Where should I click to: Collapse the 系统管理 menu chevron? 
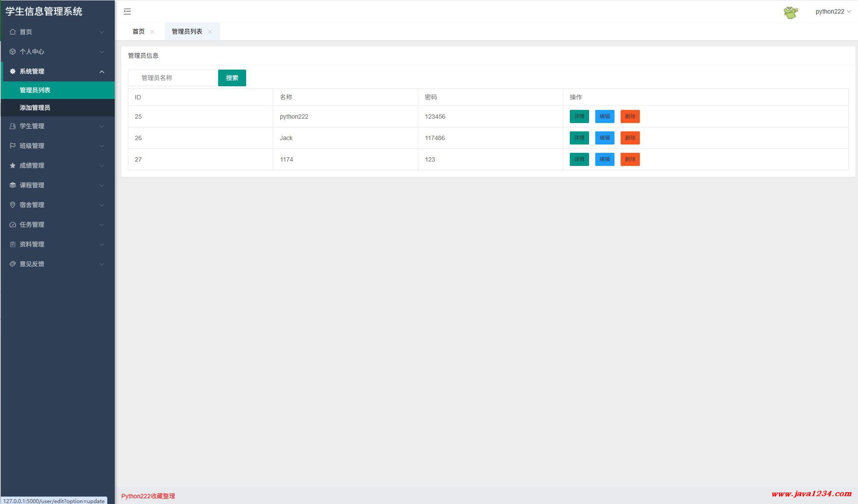click(x=102, y=72)
